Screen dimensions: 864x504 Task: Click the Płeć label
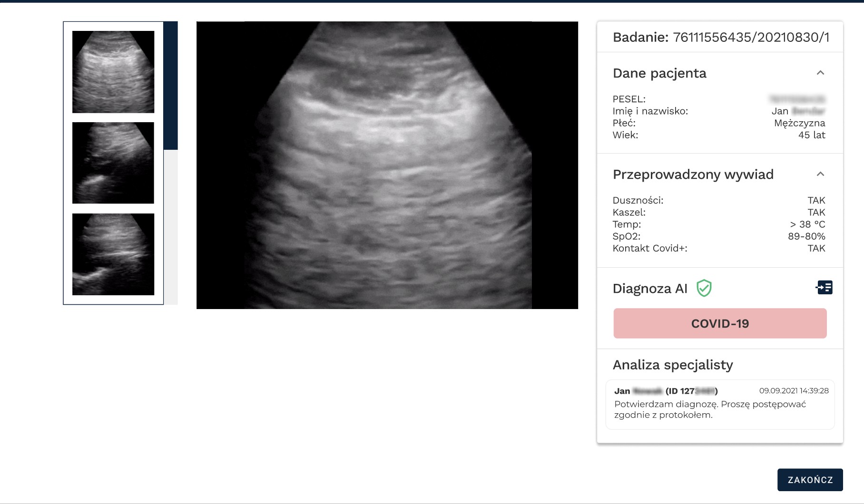624,123
